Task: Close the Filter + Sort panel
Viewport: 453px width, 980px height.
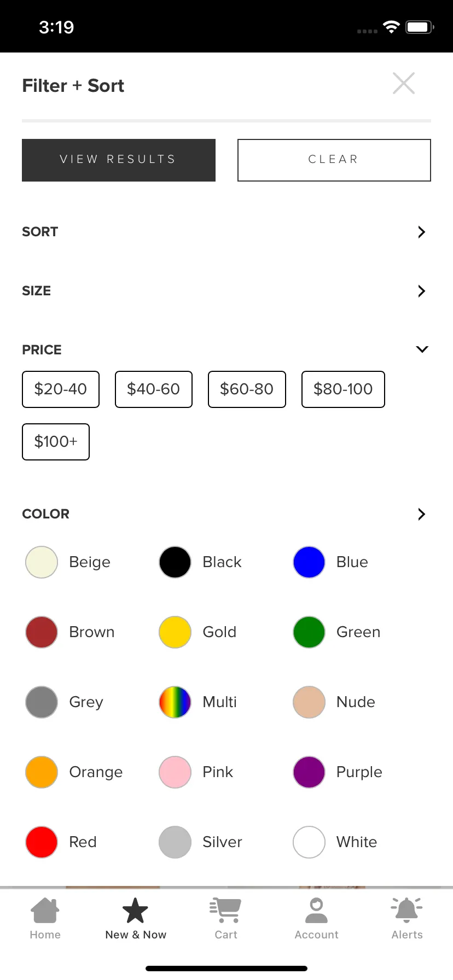Action: click(x=404, y=84)
